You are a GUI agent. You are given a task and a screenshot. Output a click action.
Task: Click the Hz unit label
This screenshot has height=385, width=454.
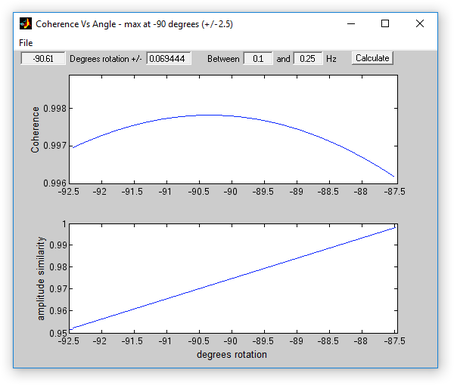click(x=331, y=59)
